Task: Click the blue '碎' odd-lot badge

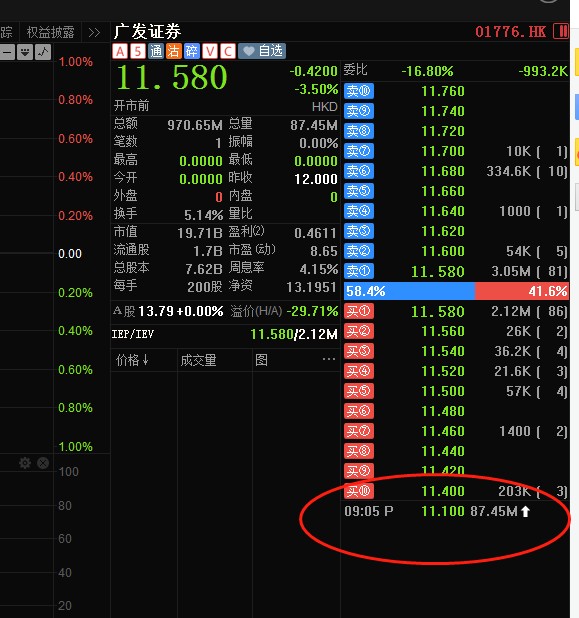Action: [192, 51]
